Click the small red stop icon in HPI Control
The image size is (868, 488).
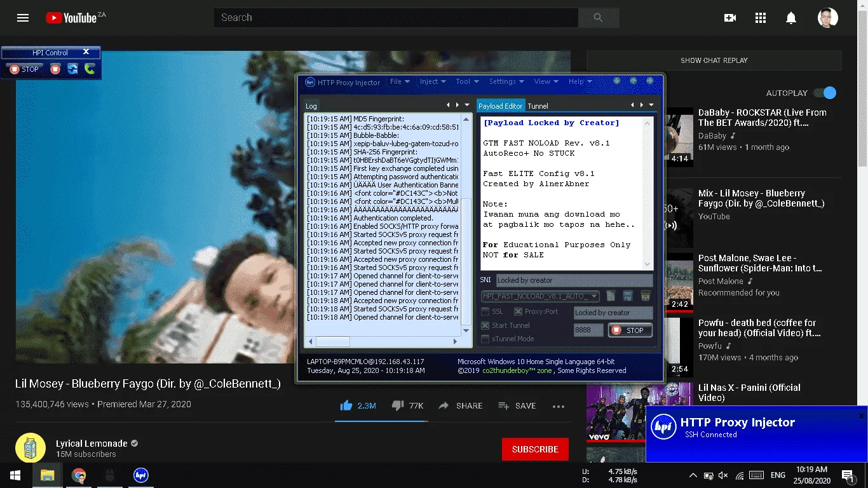pos(55,69)
